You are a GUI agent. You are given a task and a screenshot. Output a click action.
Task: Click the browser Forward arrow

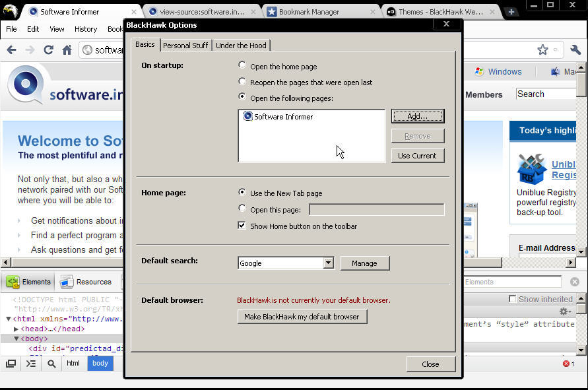click(x=30, y=50)
